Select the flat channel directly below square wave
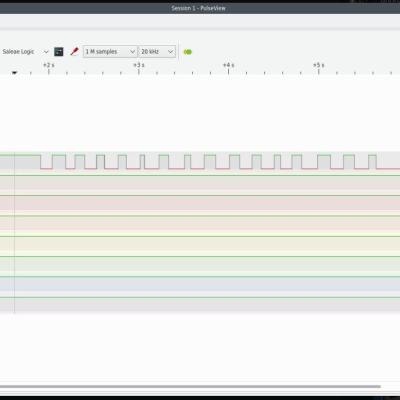The width and height of the screenshot is (400, 400). (200, 182)
